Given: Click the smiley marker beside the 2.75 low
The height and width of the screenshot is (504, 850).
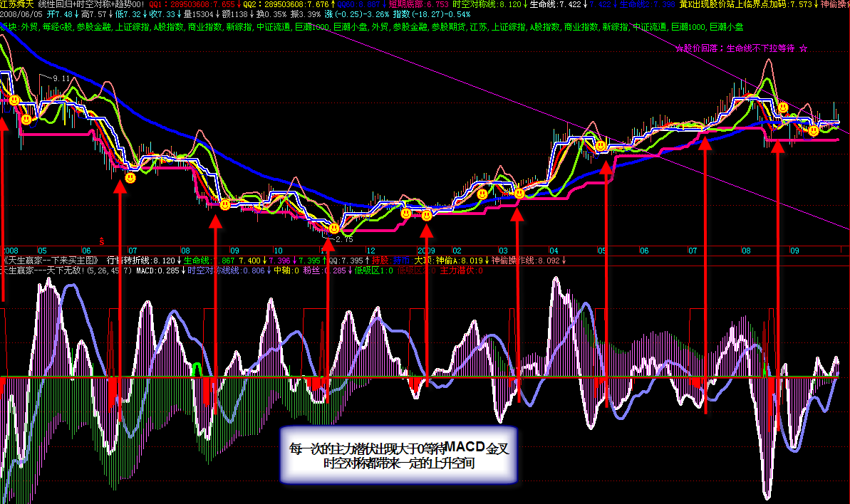Looking at the screenshot, I should [334, 229].
